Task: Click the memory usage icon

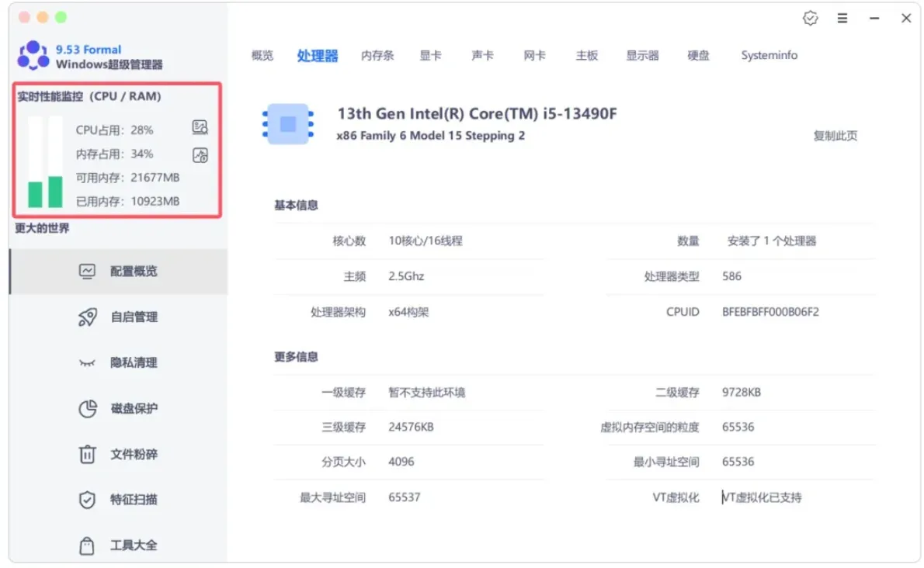Action: coord(200,154)
